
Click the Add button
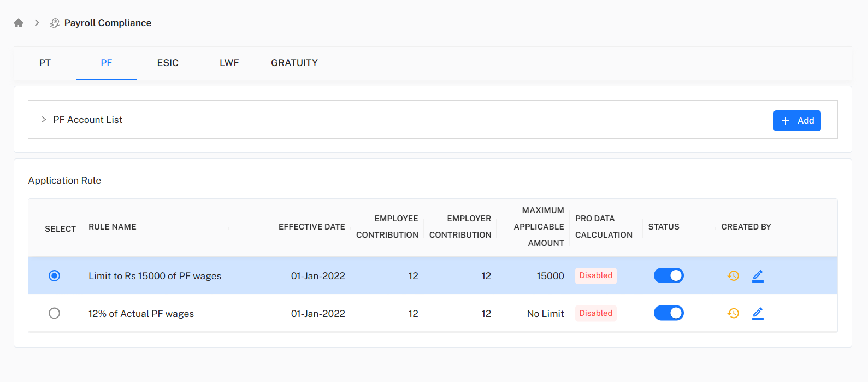pyautogui.click(x=796, y=121)
